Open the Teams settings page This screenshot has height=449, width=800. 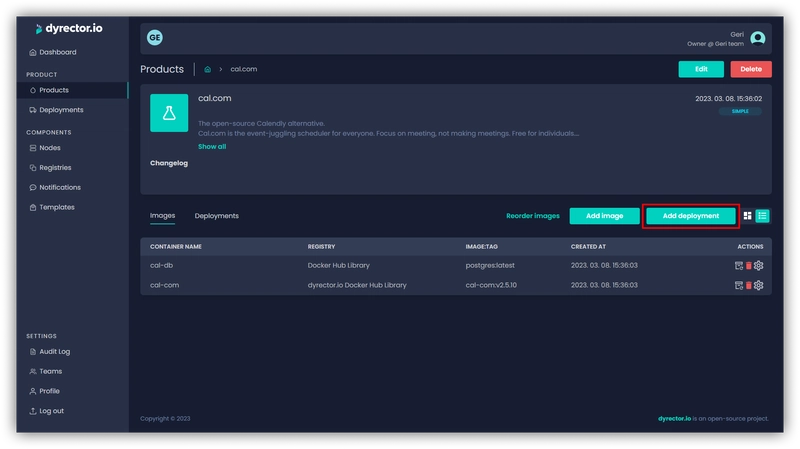(46, 371)
